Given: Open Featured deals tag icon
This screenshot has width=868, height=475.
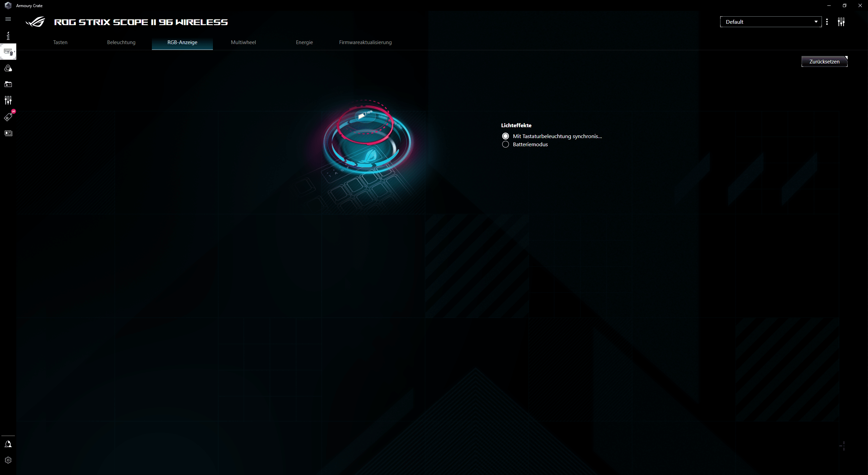Looking at the screenshot, I should [x=8, y=117].
